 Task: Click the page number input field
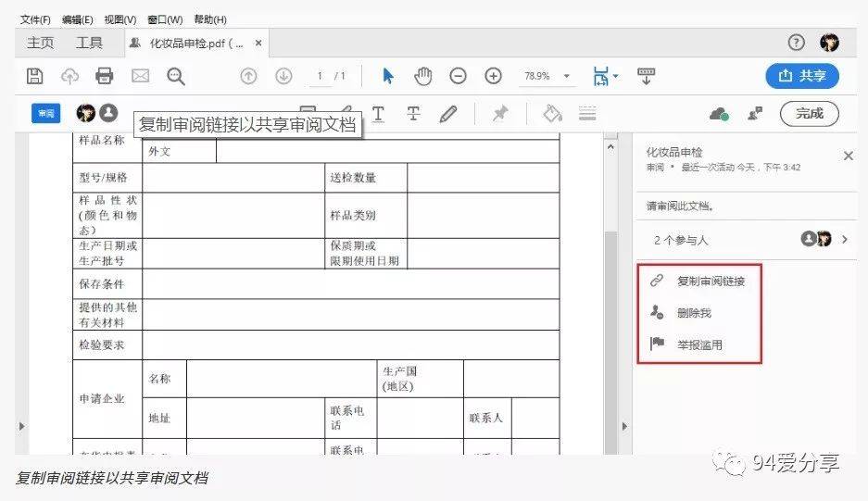click(x=320, y=76)
